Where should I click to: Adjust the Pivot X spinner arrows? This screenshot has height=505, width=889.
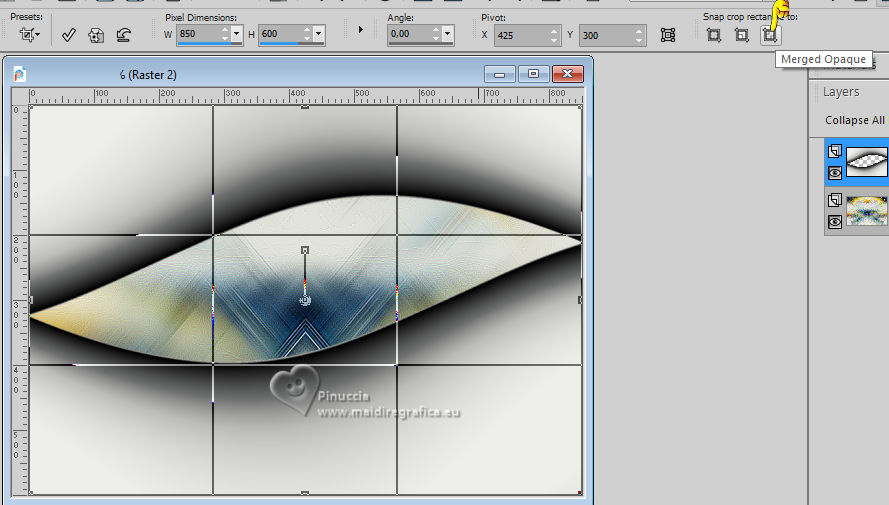pyautogui.click(x=554, y=35)
